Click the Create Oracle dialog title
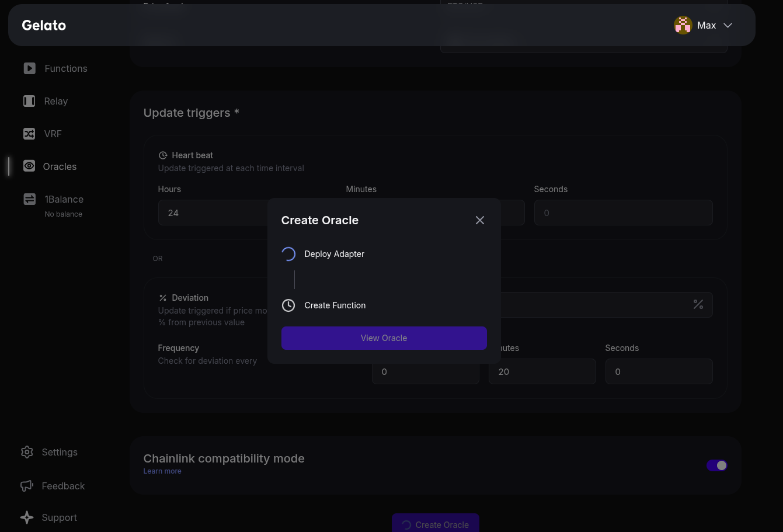The width and height of the screenshot is (783, 532). click(320, 220)
